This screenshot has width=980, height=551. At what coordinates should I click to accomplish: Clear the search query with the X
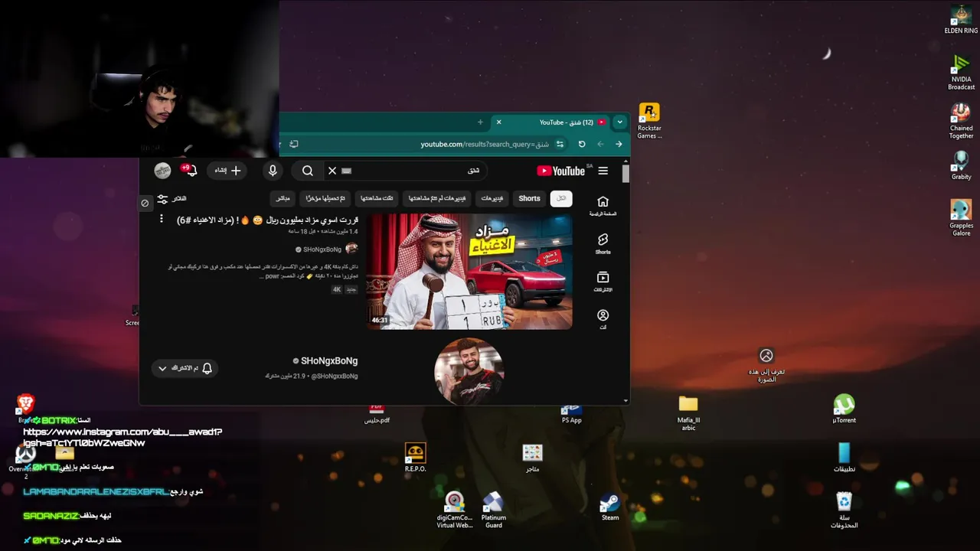(332, 171)
